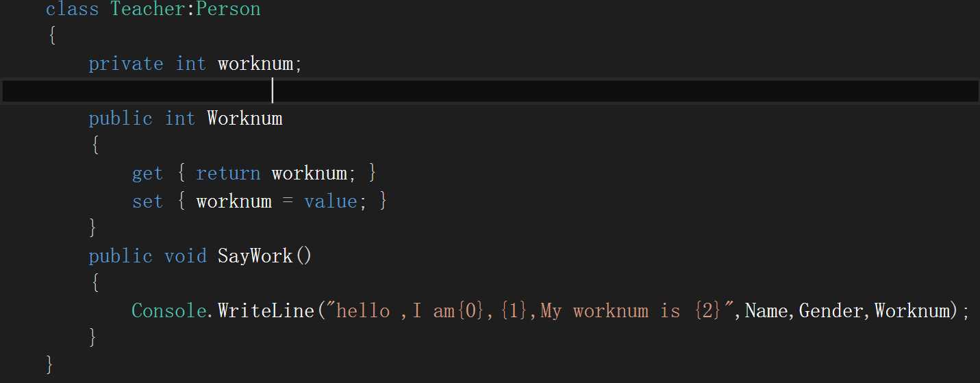This screenshot has height=383, width=980.
Task: Place cursor on the empty highlighted line
Action: 479,90
